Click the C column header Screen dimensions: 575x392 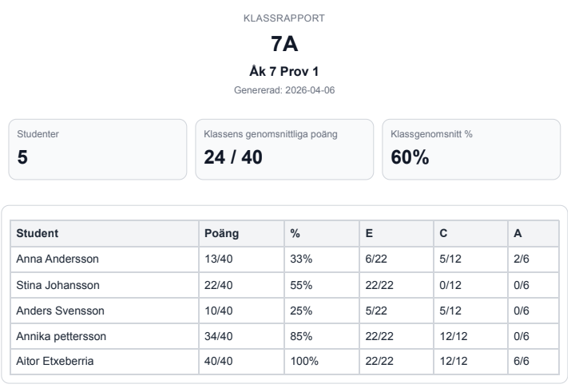443,232
